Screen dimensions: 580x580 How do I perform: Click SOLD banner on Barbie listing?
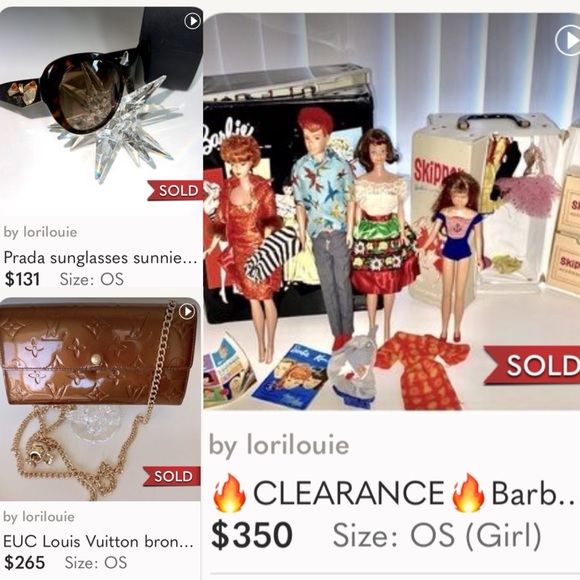533,365
